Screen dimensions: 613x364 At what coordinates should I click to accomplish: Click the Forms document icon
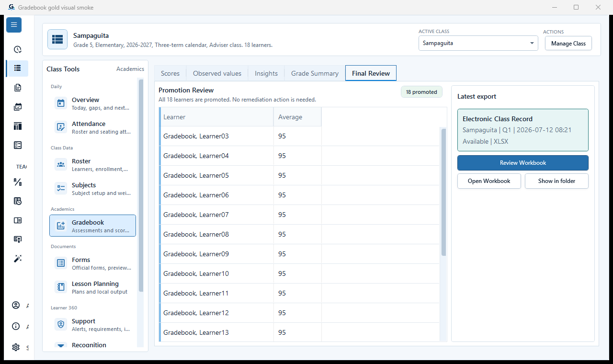(x=61, y=263)
